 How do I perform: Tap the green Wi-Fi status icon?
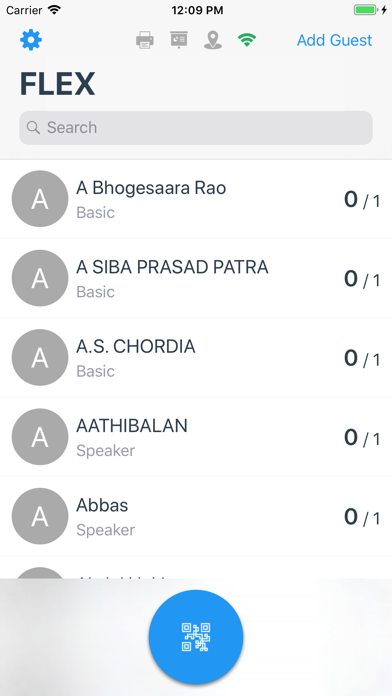pos(246,40)
